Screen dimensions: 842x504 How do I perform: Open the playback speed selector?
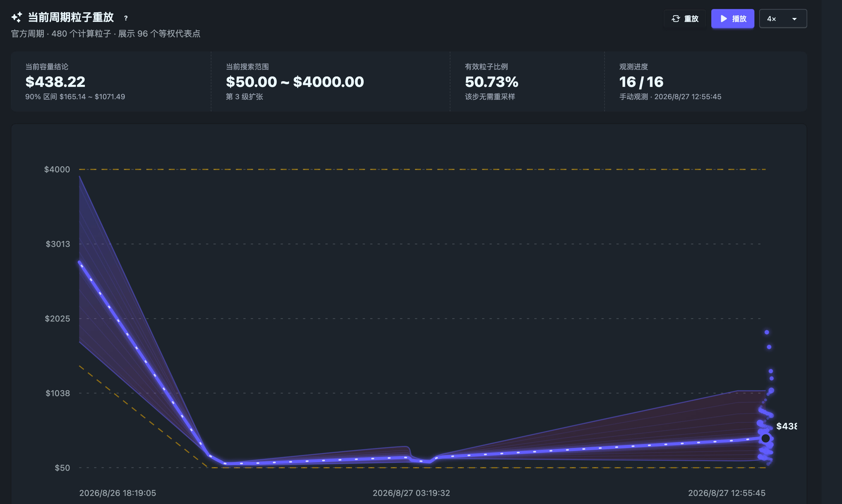(x=783, y=19)
